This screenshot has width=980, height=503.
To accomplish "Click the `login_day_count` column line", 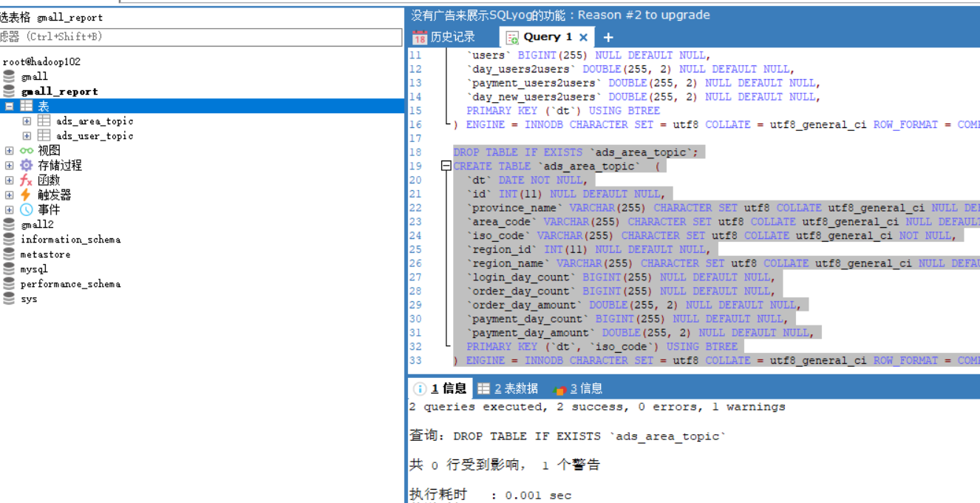I will [x=621, y=277].
